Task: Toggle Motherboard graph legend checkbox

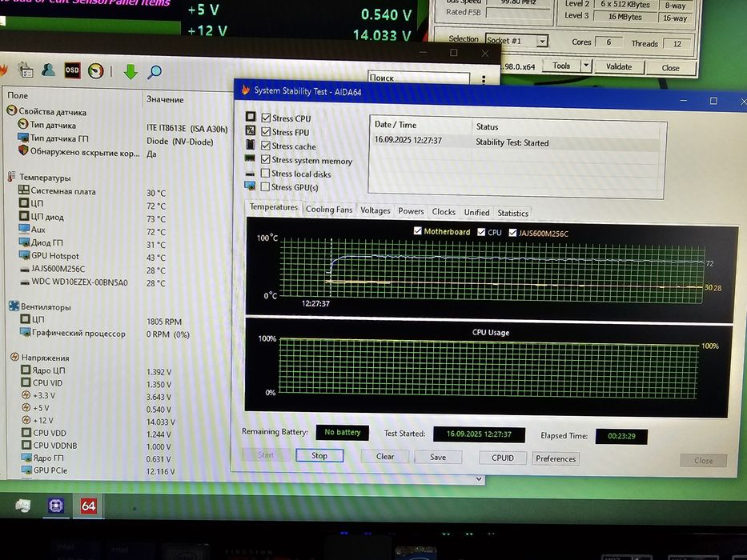Action: coord(418,230)
